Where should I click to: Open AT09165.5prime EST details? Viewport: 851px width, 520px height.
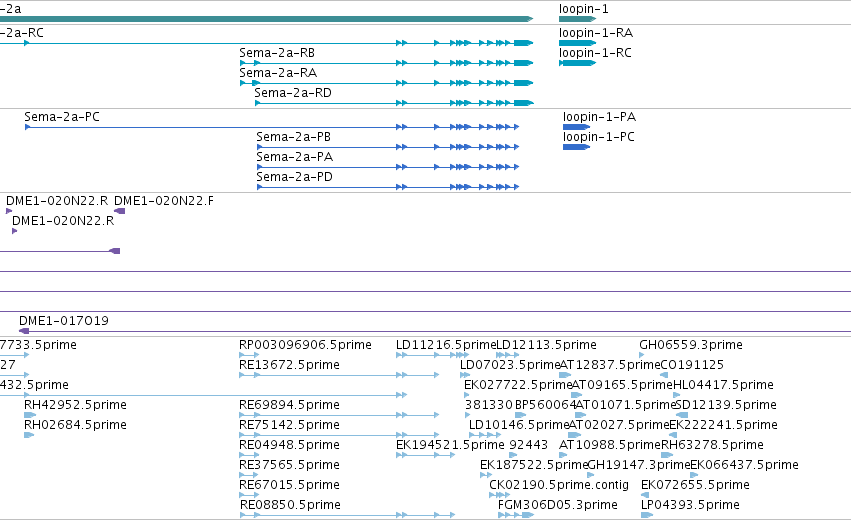[x=576, y=395]
